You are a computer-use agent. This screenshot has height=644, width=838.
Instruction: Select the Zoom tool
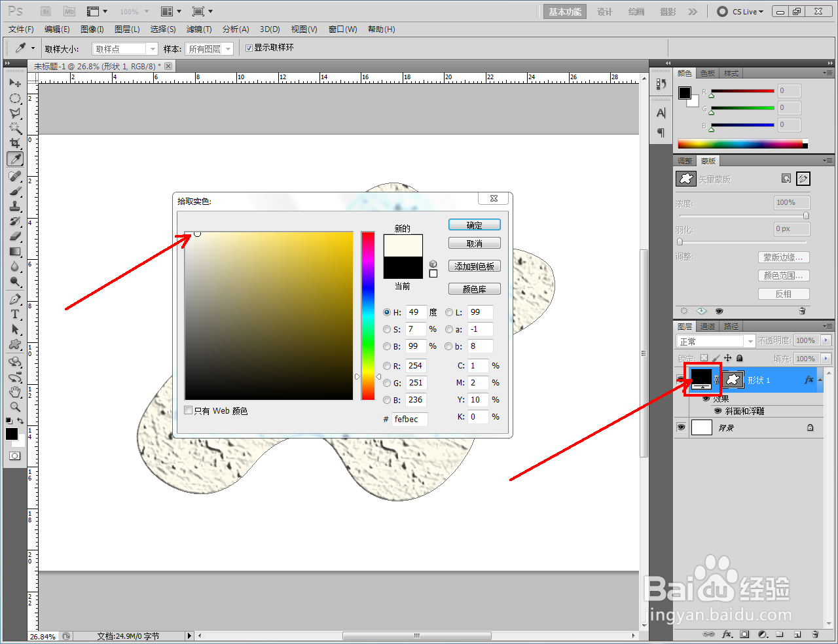pos(15,407)
